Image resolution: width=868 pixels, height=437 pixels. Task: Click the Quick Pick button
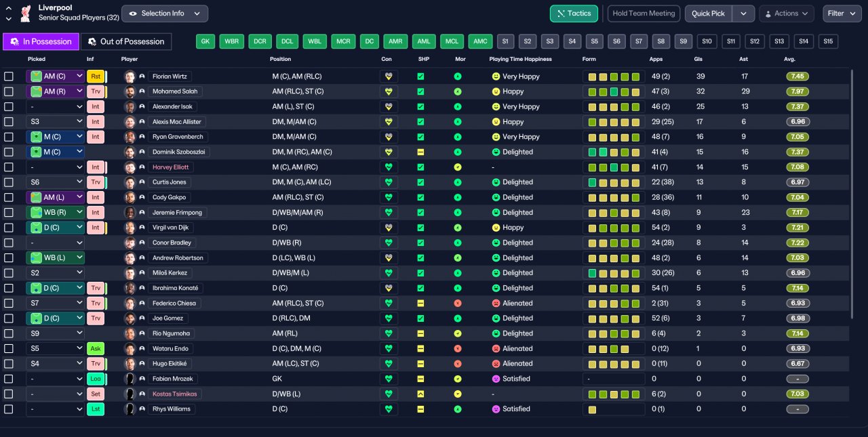709,14
